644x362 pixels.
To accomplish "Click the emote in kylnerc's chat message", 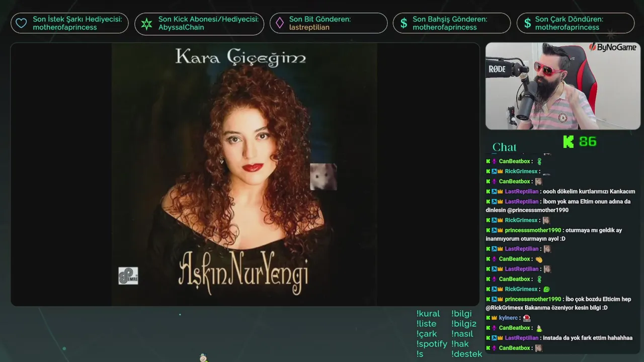I will point(527,318).
